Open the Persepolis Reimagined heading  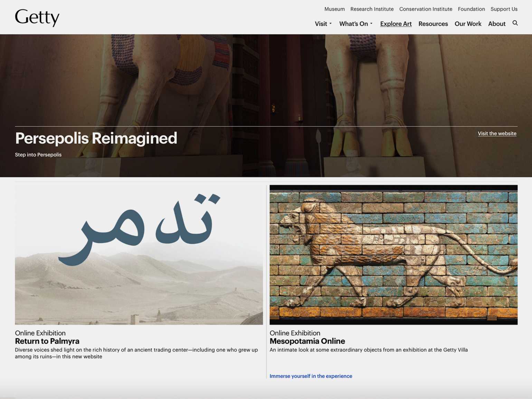point(96,138)
